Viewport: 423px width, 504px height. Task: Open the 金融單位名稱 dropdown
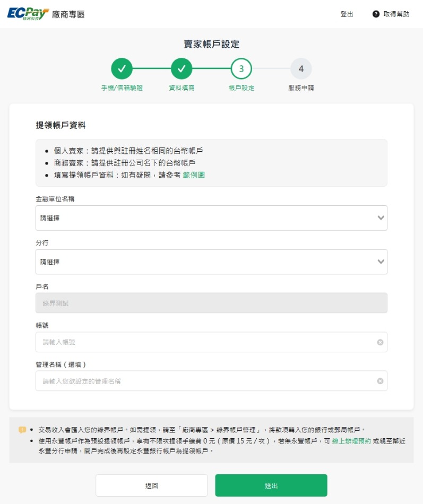(211, 218)
